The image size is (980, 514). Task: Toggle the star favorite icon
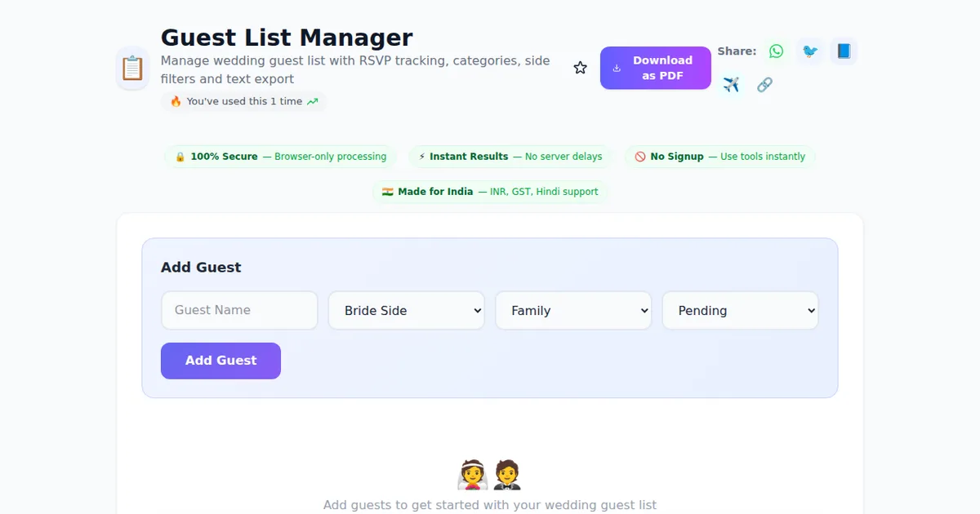580,68
